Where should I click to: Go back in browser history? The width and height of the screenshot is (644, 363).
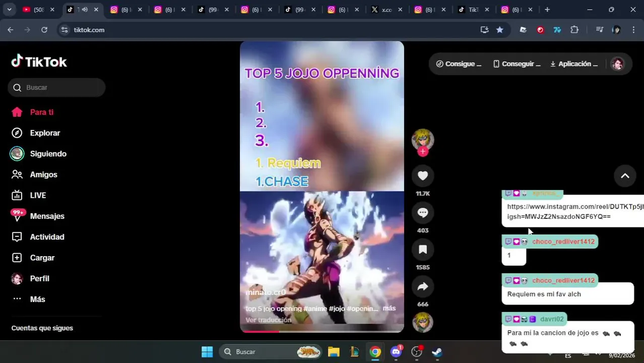pos(11,30)
